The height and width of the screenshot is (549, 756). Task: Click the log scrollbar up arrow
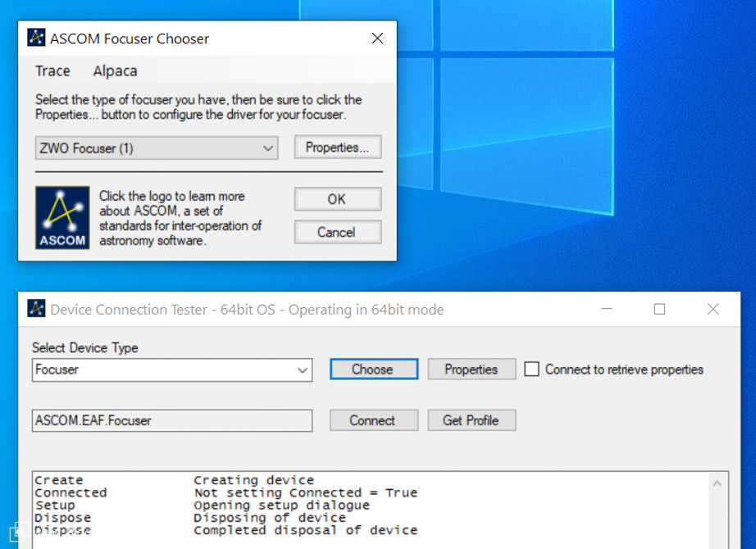point(717,483)
